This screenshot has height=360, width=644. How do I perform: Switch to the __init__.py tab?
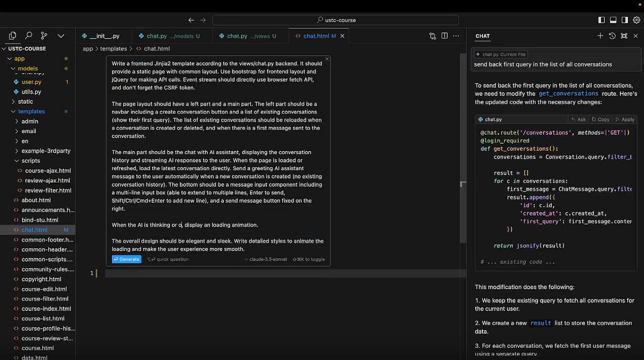pyautogui.click(x=105, y=35)
